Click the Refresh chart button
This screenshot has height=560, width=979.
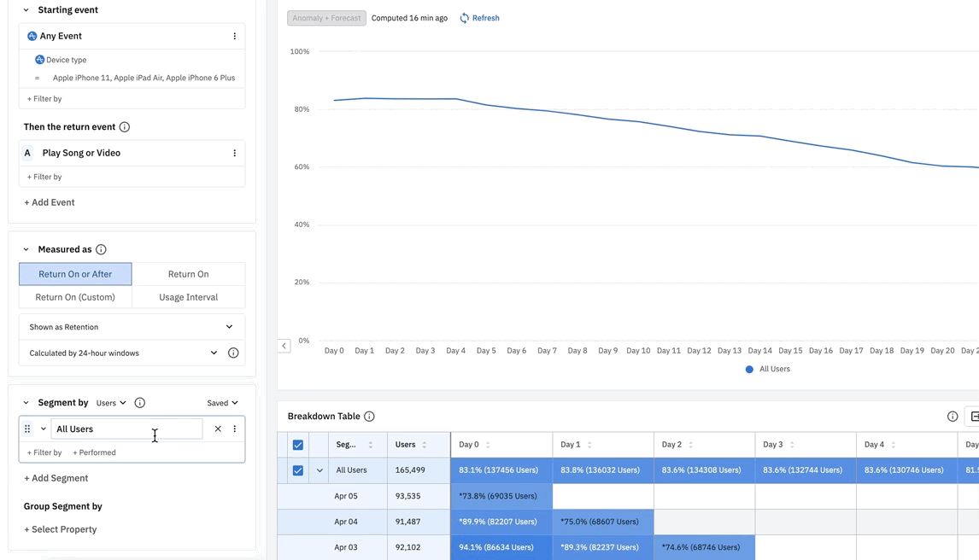(x=479, y=18)
